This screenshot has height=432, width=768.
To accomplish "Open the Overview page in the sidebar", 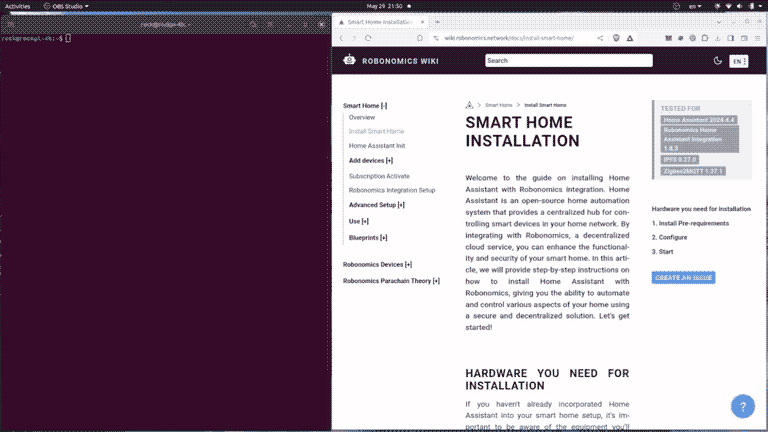I will [x=362, y=118].
